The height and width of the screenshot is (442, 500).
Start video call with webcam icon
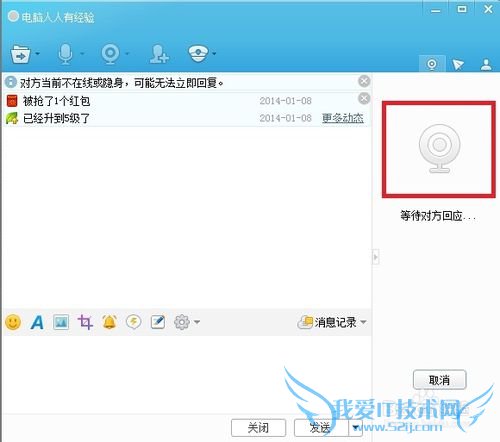coord(110,54)
